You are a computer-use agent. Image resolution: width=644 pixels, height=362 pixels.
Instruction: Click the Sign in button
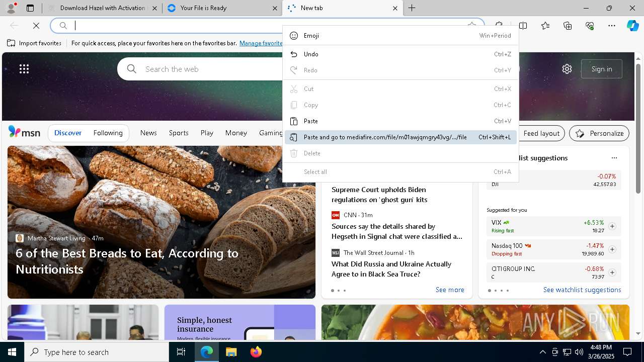(602, 69)
